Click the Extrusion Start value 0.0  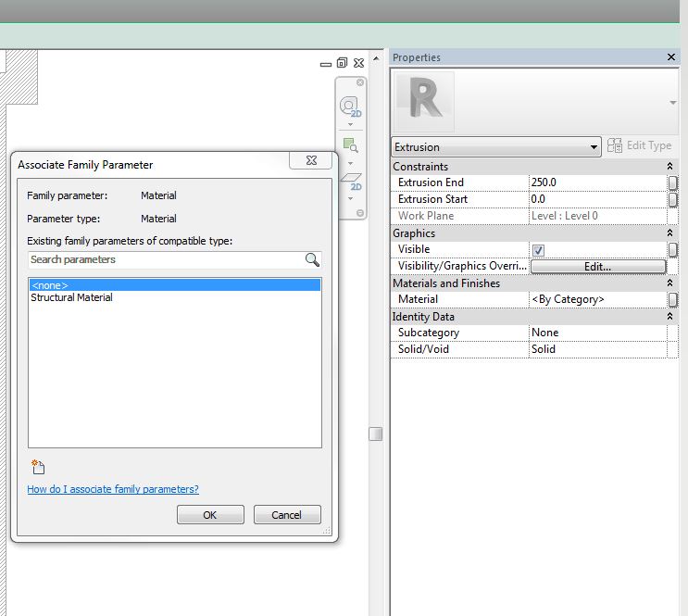click(x=597, y=199)
